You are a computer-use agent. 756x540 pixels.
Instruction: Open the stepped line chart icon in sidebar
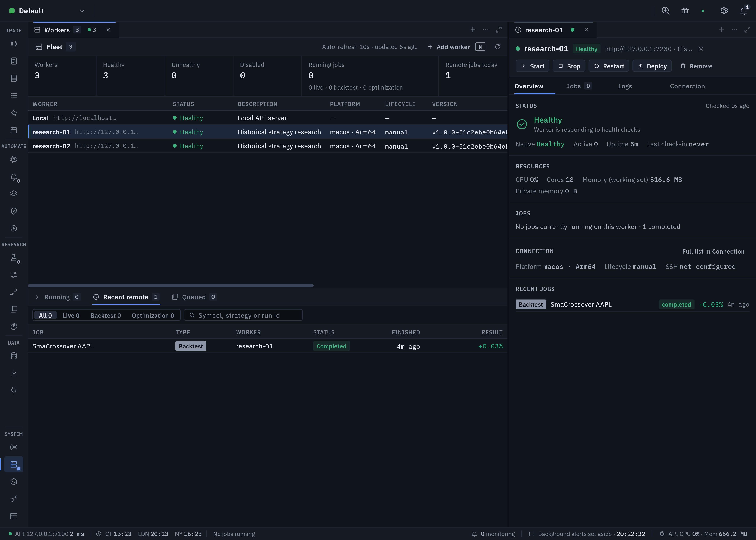pos(14,292)
